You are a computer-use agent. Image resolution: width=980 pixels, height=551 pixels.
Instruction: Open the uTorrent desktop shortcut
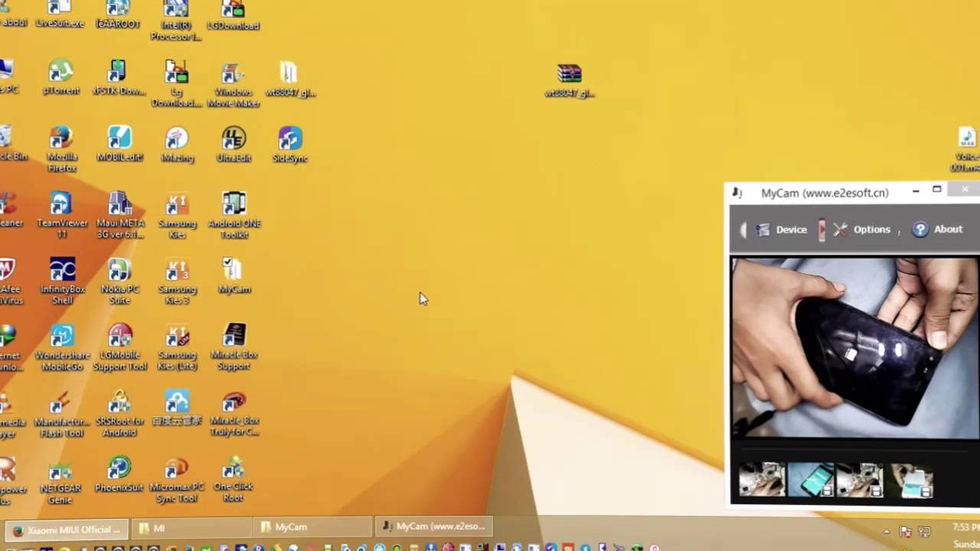point(60,78)
